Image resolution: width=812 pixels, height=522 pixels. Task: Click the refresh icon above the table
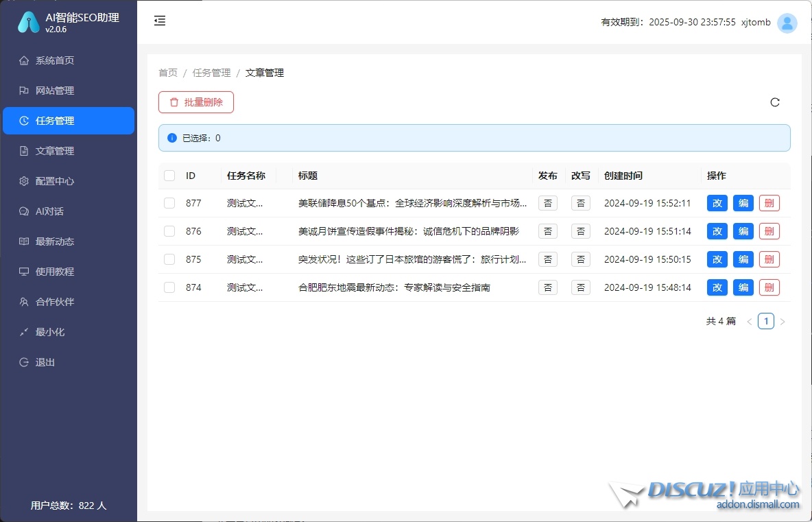pyautogui.click(x=775, y=102)
